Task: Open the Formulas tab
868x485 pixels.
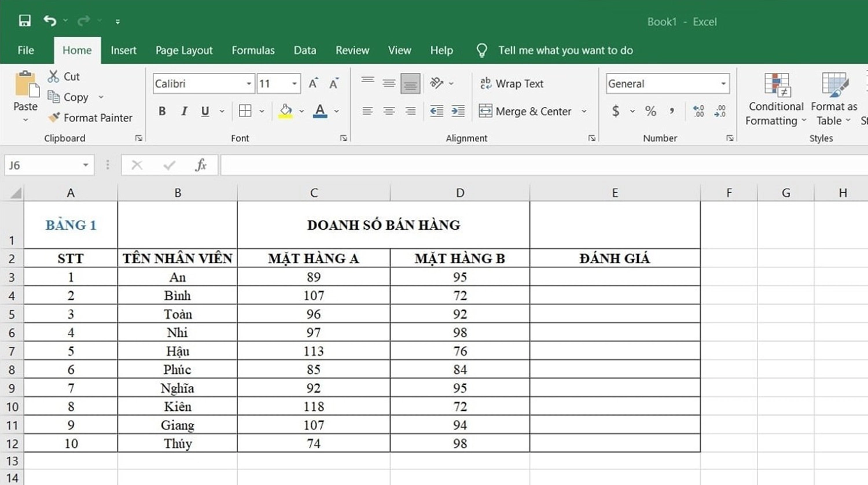Action: click(253, 50)
